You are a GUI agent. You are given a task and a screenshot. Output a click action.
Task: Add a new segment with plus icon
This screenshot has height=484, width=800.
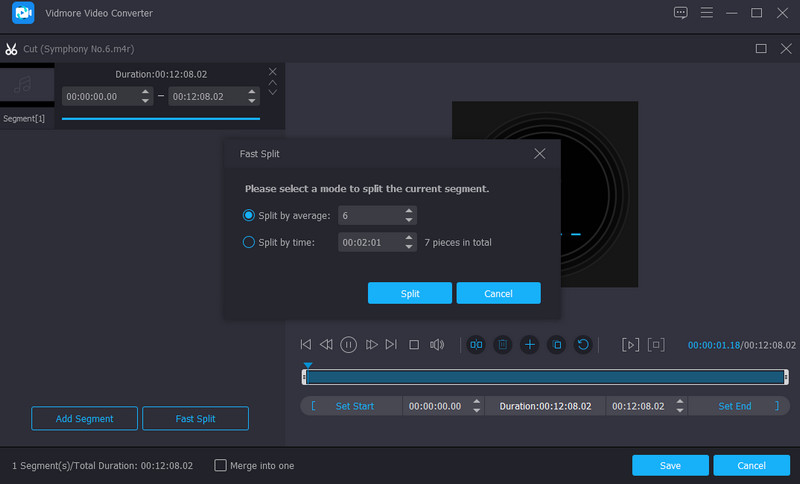(530, 344)
